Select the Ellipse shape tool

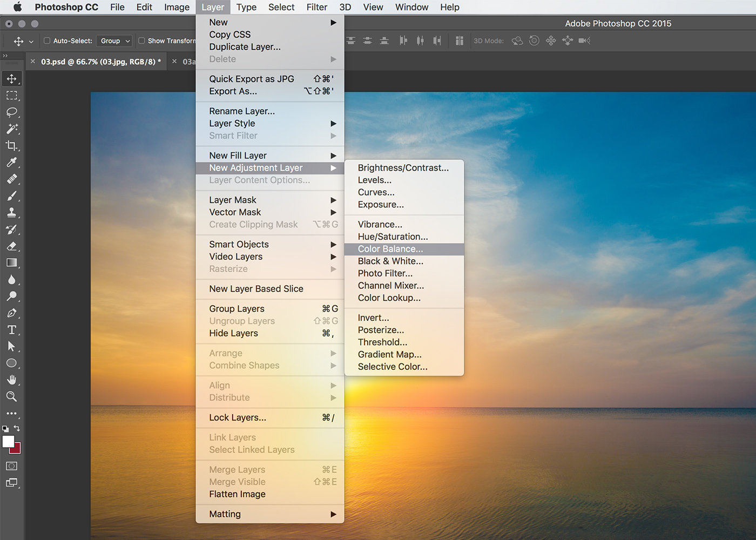[12, 363]
